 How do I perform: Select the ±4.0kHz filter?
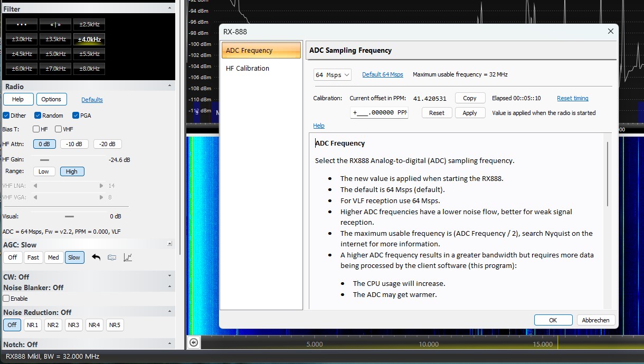(x=89, y=39)
